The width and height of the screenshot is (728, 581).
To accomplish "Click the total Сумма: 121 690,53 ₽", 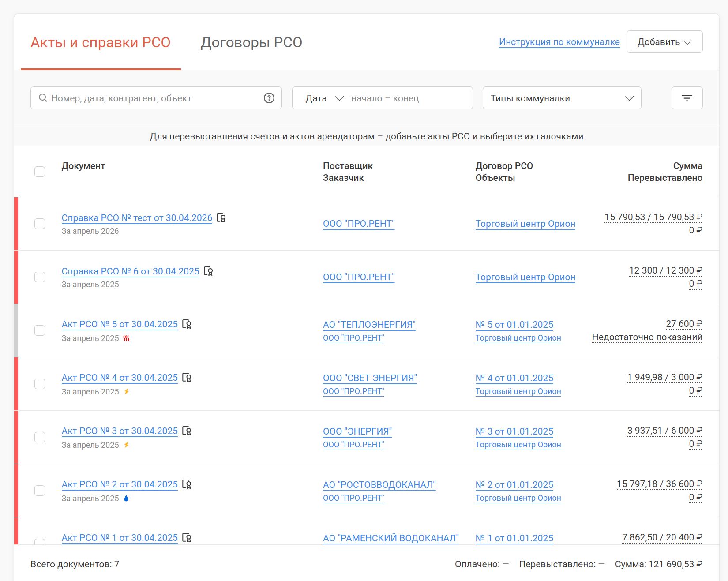I will (x=659, y=564).
